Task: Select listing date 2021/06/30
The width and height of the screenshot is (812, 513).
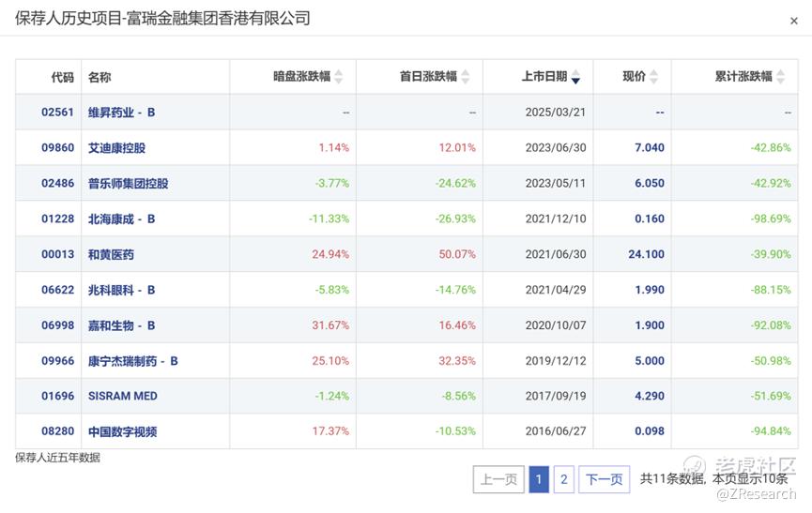Action: (x=556, y=254)
